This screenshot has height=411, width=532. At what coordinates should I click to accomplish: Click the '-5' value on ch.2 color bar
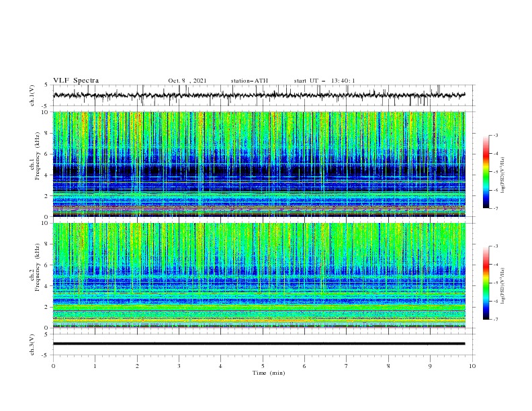point(496,283)
